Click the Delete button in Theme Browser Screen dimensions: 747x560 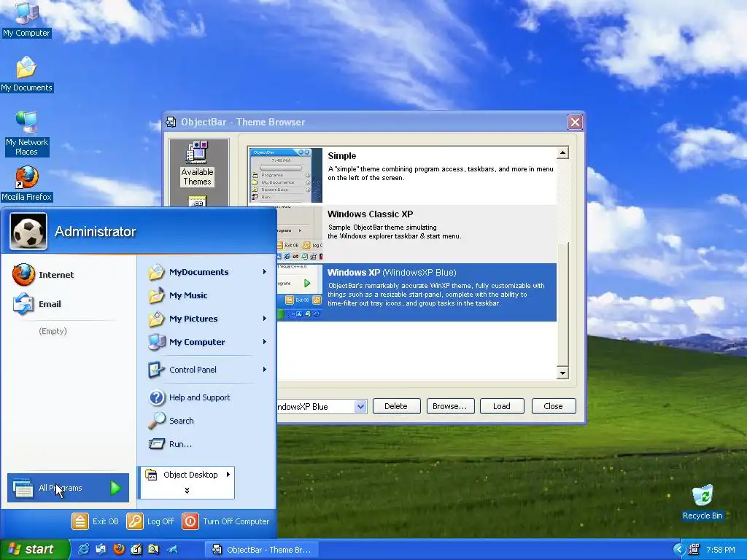(396, 406)
